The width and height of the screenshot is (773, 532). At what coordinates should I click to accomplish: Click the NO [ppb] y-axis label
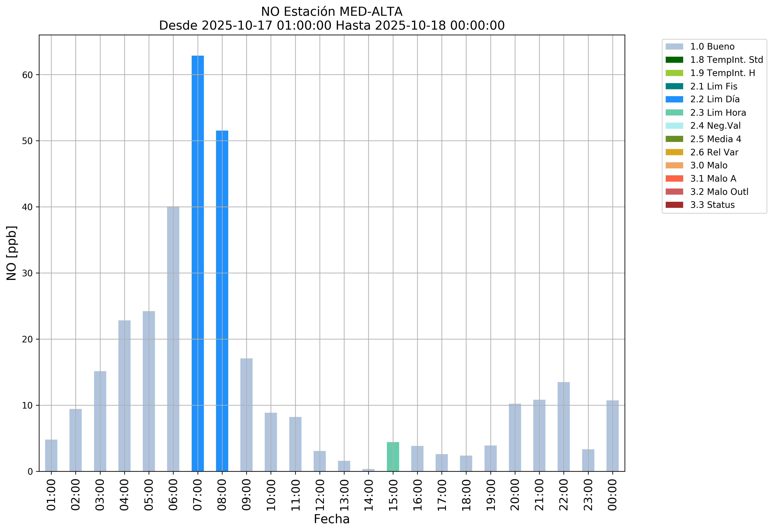pyautogui.click(x=12, y=253)
